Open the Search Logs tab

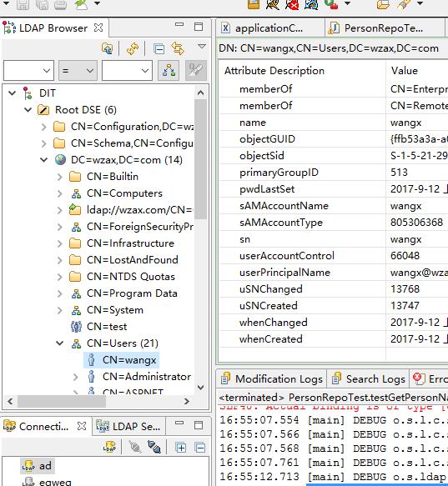[x=368, y=378]
